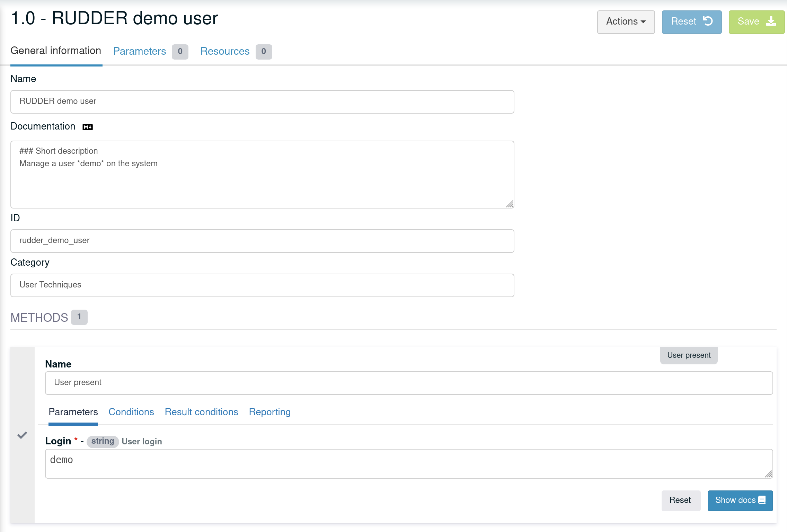Edit the Login value demo
This screenshot has height=532, width=787.
(409, 463)
